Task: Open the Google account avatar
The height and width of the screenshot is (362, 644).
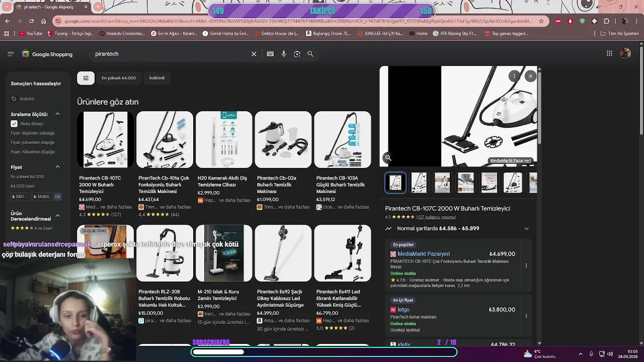Action: (625, 53)
